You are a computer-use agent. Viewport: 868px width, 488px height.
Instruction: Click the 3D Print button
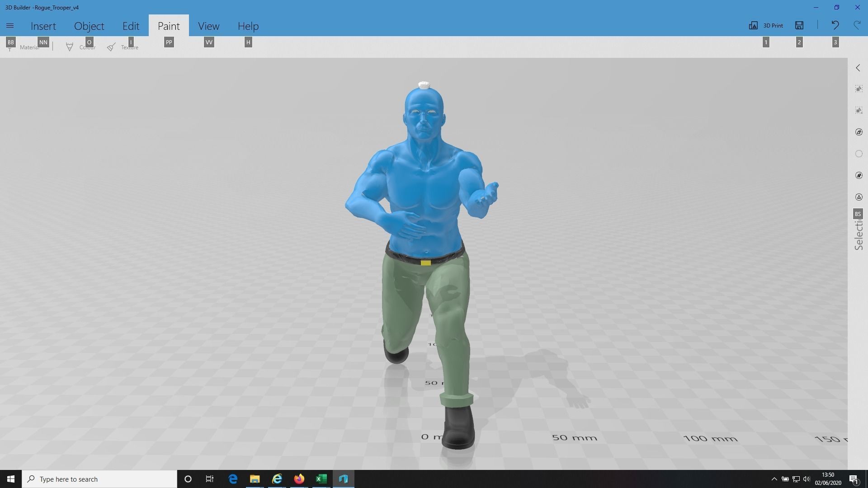point(766,26)
